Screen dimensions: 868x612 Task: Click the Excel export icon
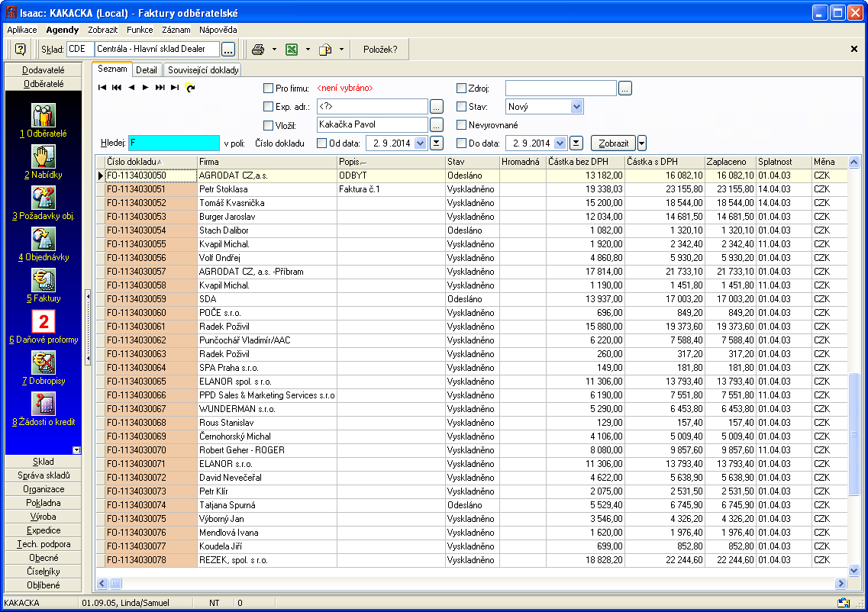[x=291, y=50]
